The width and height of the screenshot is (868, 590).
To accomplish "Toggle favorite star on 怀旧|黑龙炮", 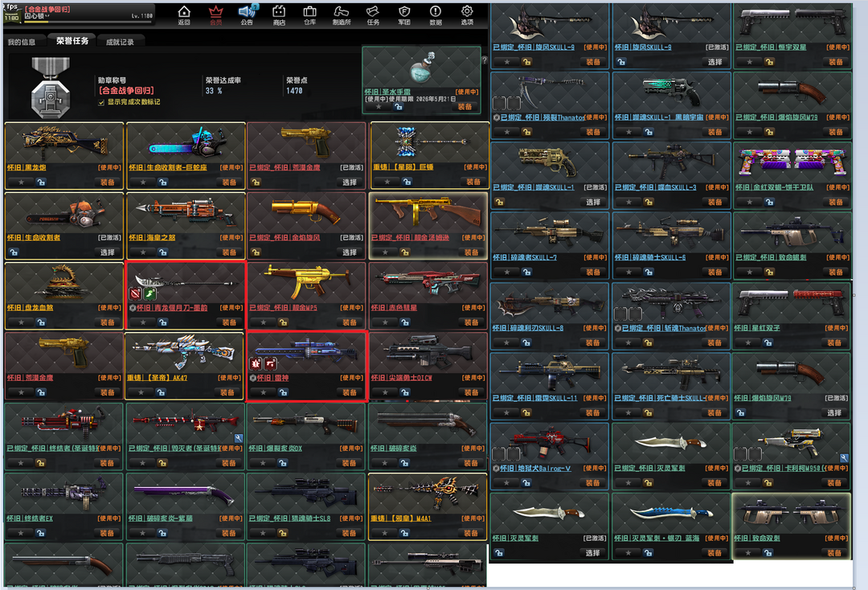I will pos(21,182).
